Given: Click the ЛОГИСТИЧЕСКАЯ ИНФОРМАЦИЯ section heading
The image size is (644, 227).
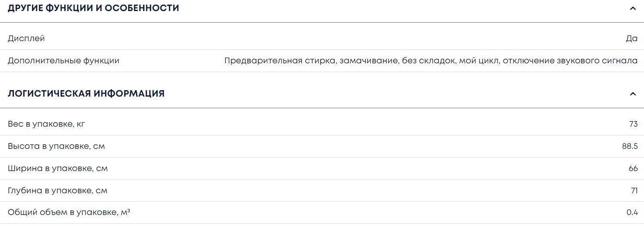Looking at the screenshot, I should pyautogui.click(x=86, y=94).
